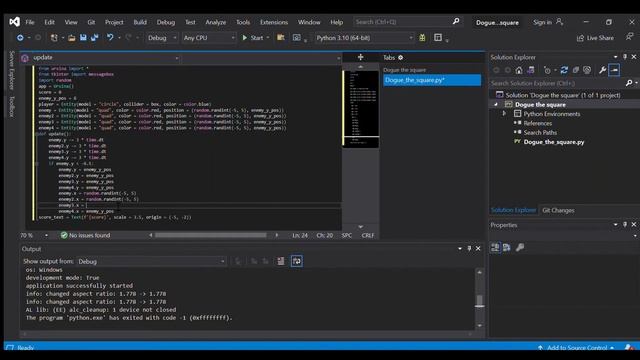Click the New Project toolbar icon
The width and height of the screenshot is (640, 360).
tap(53, 38)
